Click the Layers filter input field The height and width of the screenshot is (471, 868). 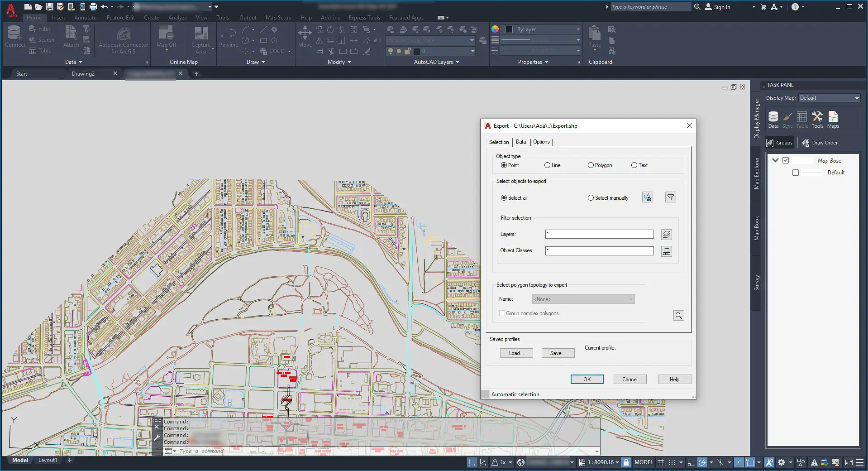click(x=599, y=234)
